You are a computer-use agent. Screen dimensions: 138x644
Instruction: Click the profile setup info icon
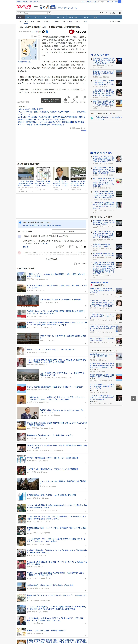pos(20,222)
